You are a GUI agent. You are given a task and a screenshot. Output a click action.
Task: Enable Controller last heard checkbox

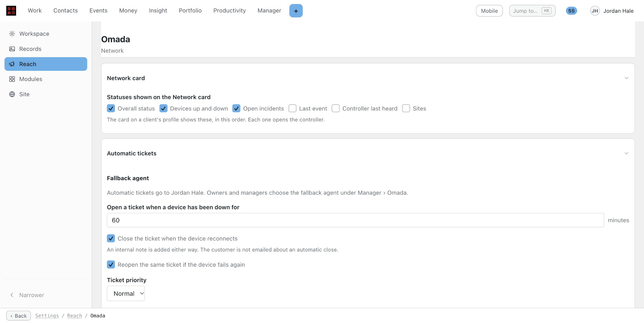tap(336, 108)
